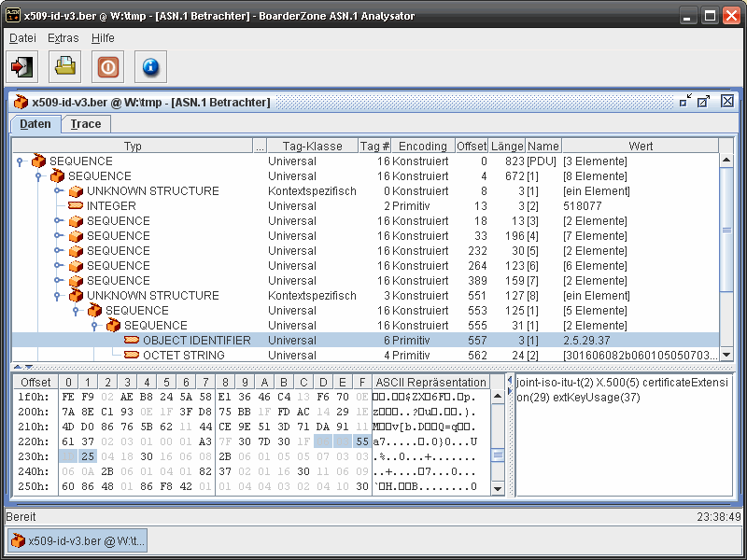
Task: Click the print toolbar icon
Action: coord(64,66)
